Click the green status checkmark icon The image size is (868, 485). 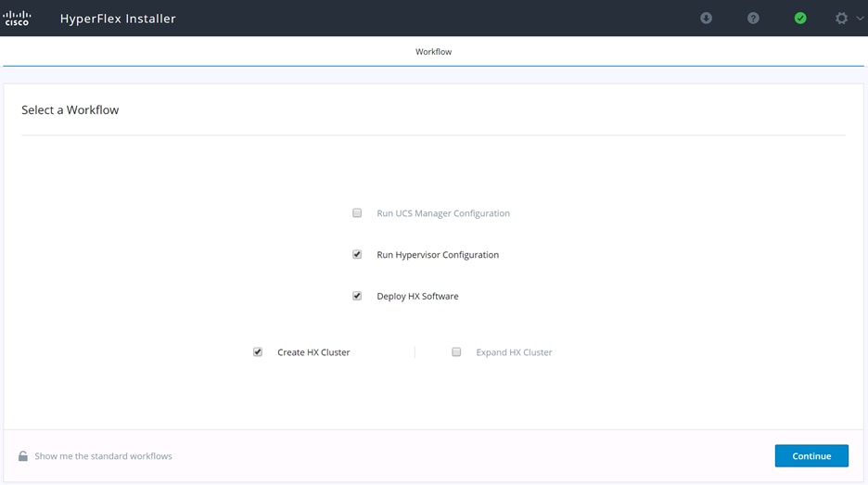[x=800, y=19]
